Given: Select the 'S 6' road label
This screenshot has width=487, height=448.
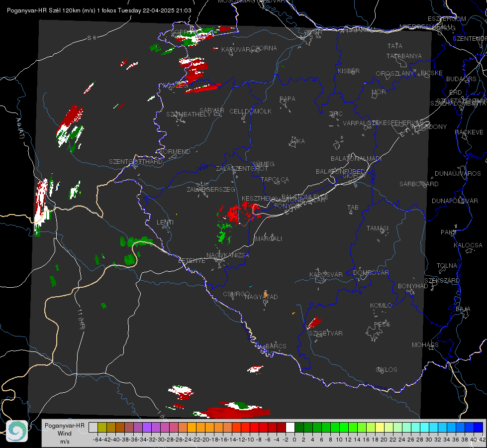Looking at the screenshot, I should (x=92, y=38).
